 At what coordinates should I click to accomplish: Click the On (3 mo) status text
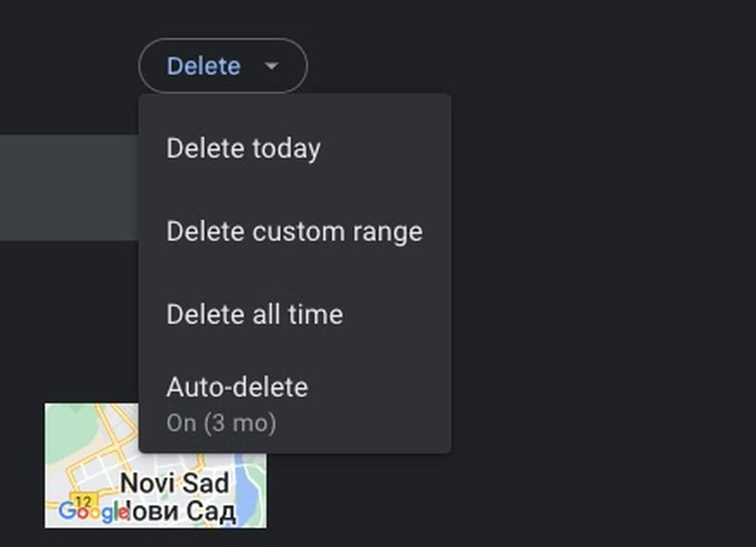click(221, 423)
